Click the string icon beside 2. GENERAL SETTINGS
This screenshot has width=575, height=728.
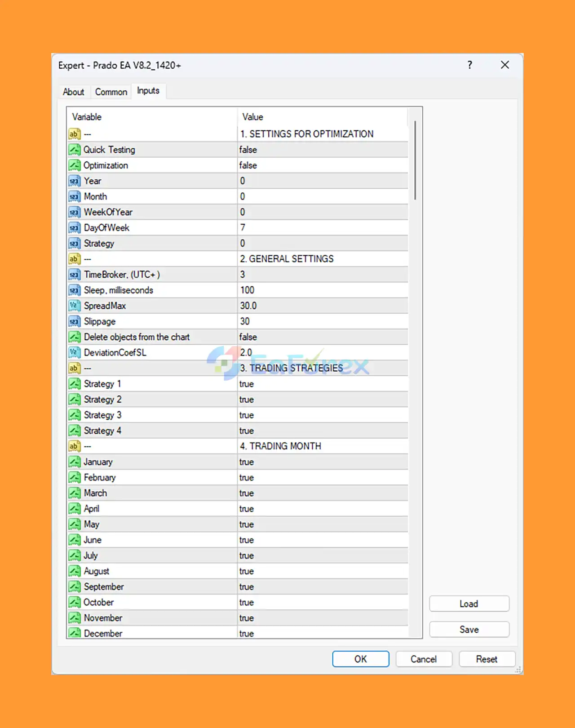tap(74, 259)
